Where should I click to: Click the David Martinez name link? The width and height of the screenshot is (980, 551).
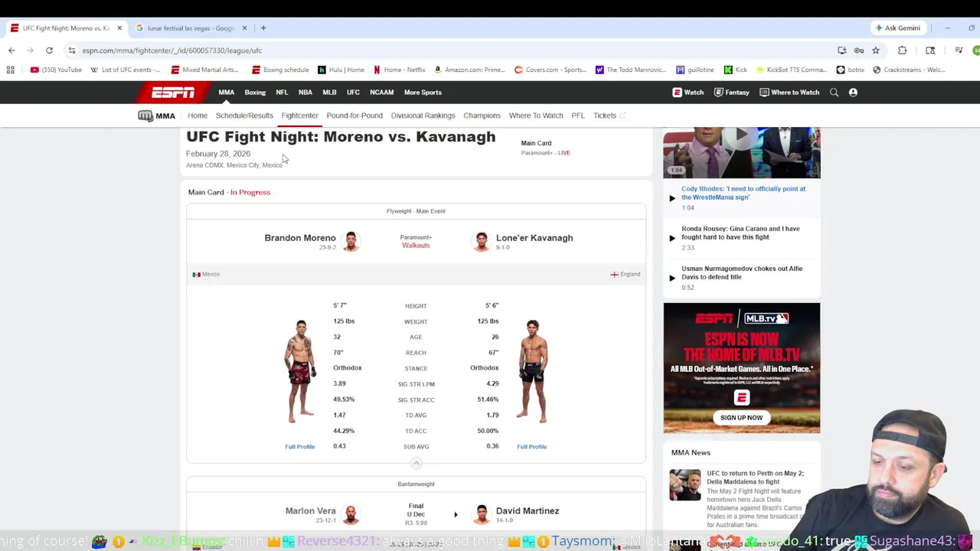[x=528, y=511]
